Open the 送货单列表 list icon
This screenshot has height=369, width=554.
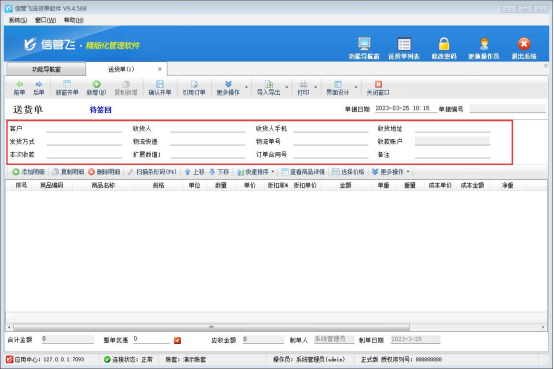click(x=404, y=44)
